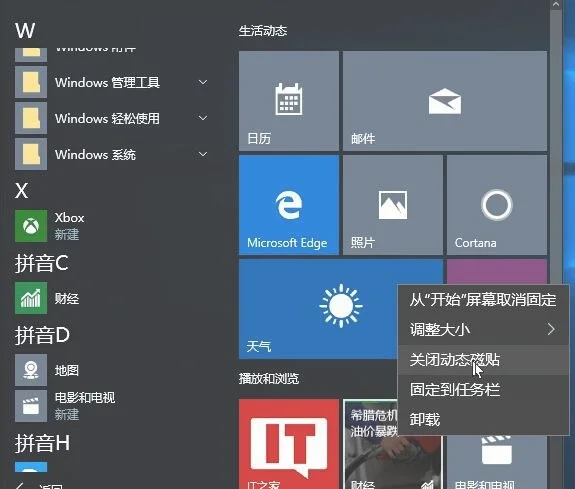This screenshot has height=489, width=575.
Task: Open the Photos (照片) tile
Action: click(393, 205)
